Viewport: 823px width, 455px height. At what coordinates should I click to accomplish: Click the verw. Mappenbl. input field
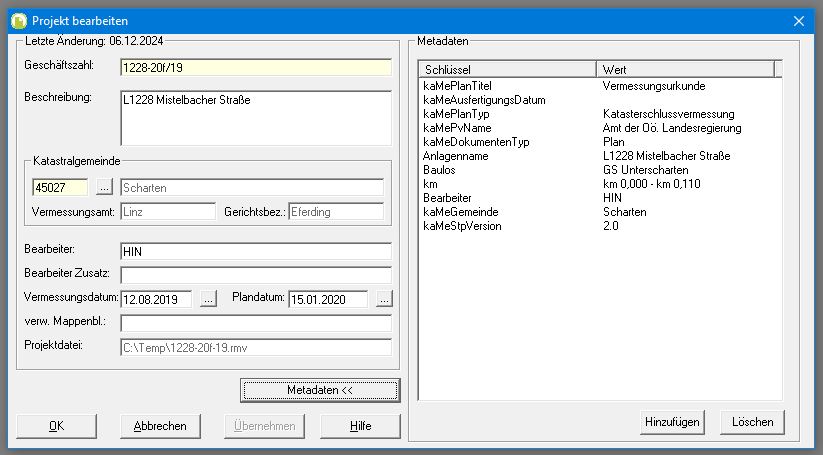pos(255,323)
